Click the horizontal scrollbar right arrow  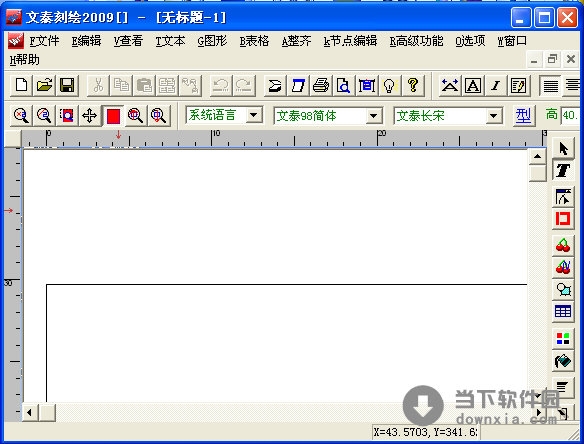(539, 412)
